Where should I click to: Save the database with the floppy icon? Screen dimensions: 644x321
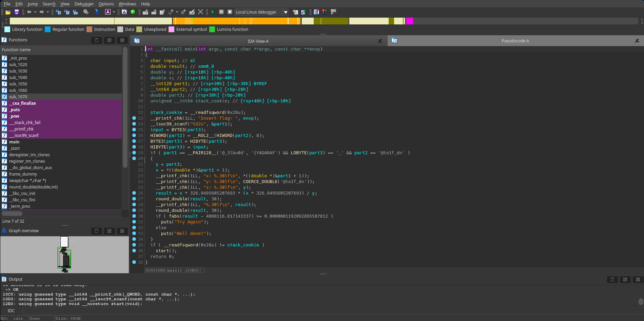point(16,12)
